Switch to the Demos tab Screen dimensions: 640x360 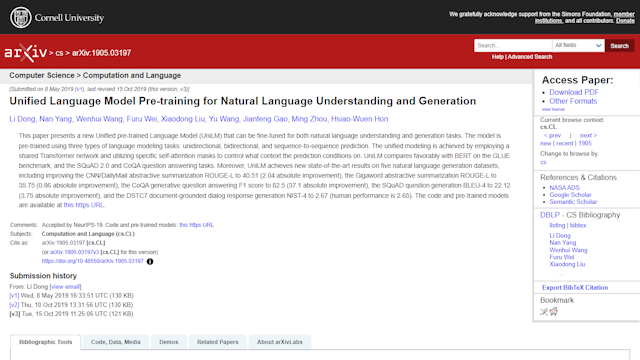click(x=169, y=342)
